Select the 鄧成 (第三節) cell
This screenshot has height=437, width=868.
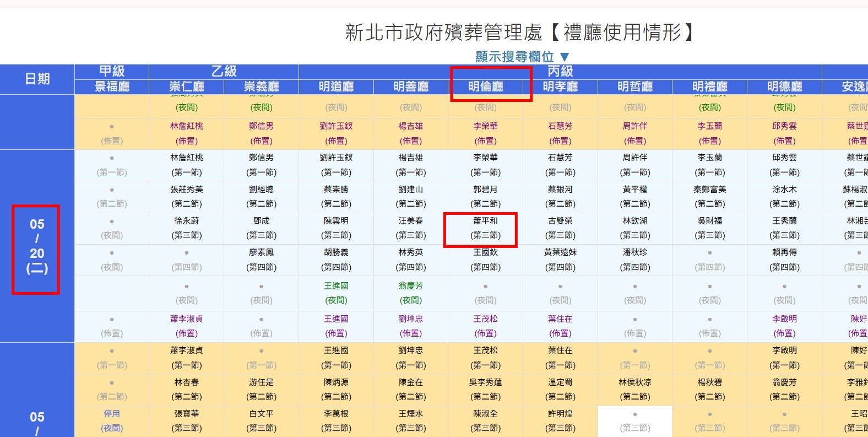[x=262, y=228]
